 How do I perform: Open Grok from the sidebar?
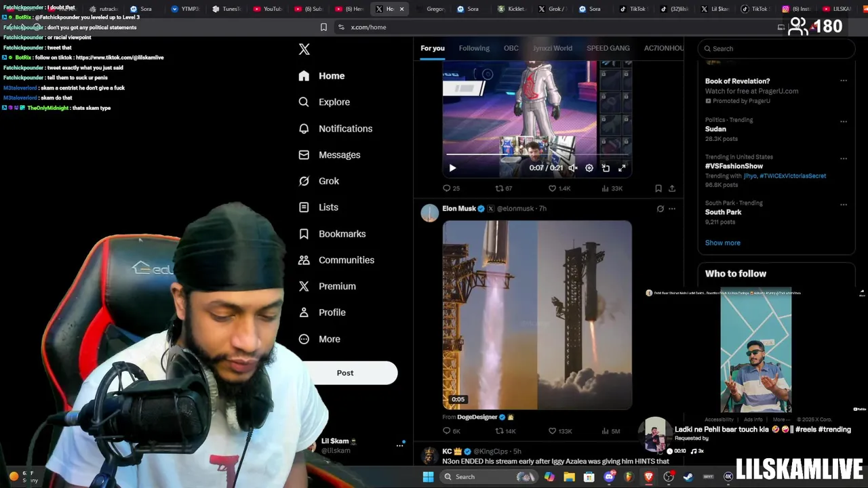[319, 181]
